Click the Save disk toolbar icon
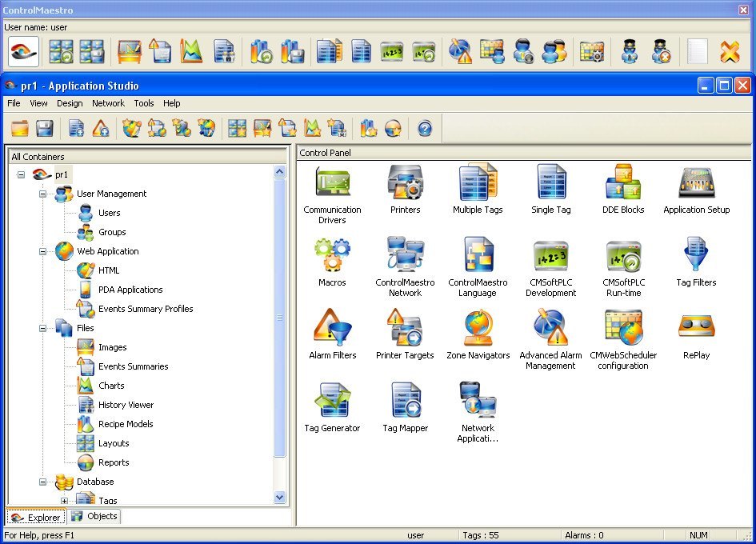 click(x=45, y=128)
